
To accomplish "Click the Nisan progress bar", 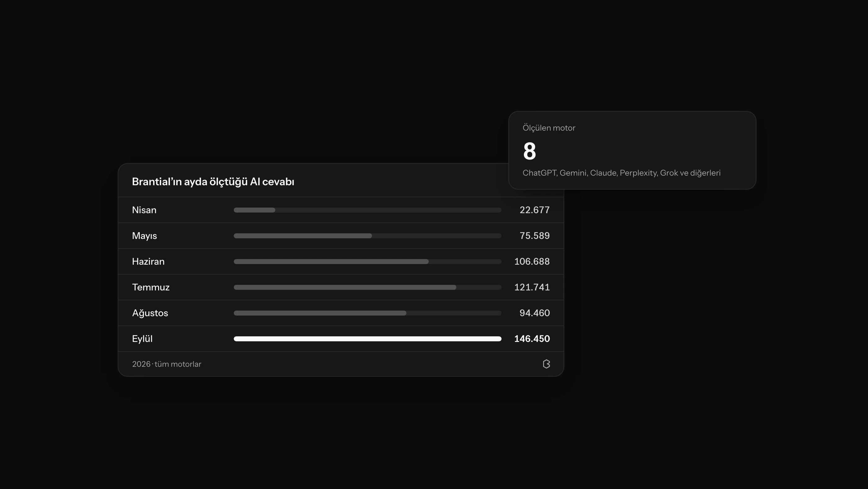I will click(x=368, y=210).
